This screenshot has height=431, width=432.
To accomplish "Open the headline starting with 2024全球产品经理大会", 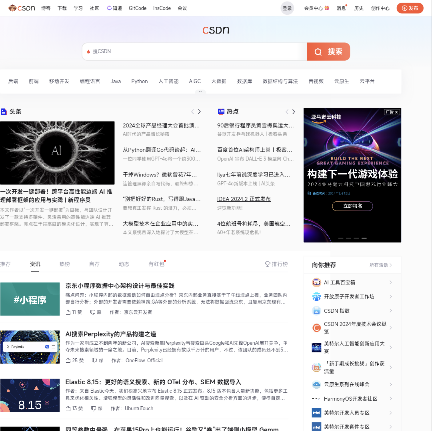I will 161,126.
